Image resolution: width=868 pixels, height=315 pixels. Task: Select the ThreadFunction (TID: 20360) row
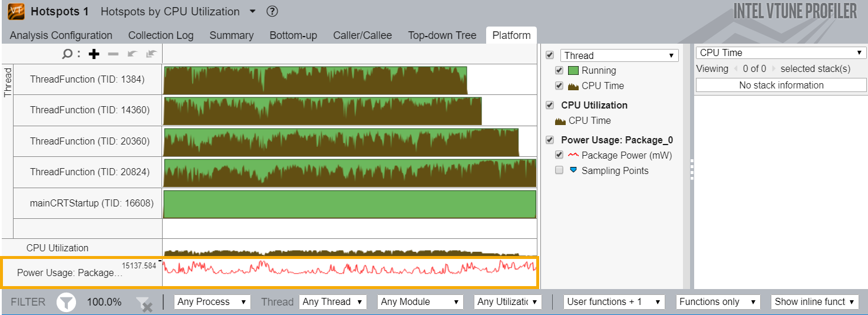[90, 142]
